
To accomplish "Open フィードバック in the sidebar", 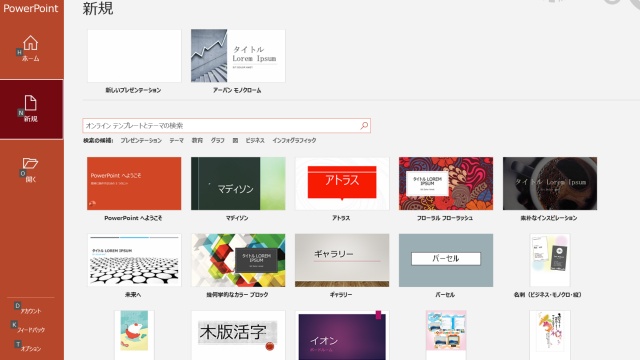I will click(x=31, y=330).
